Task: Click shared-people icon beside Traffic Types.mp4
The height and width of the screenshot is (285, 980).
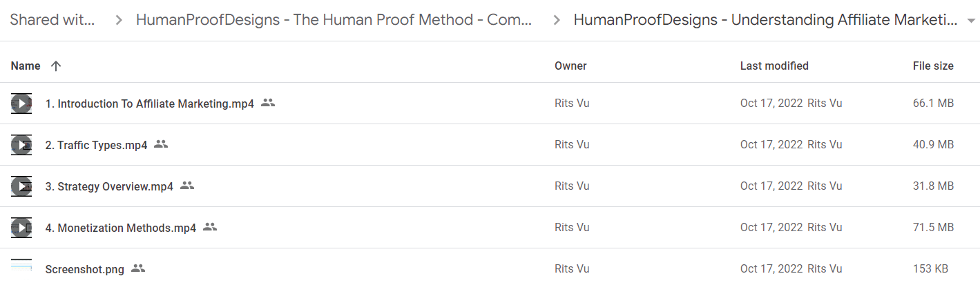Action: click(161, 144)
